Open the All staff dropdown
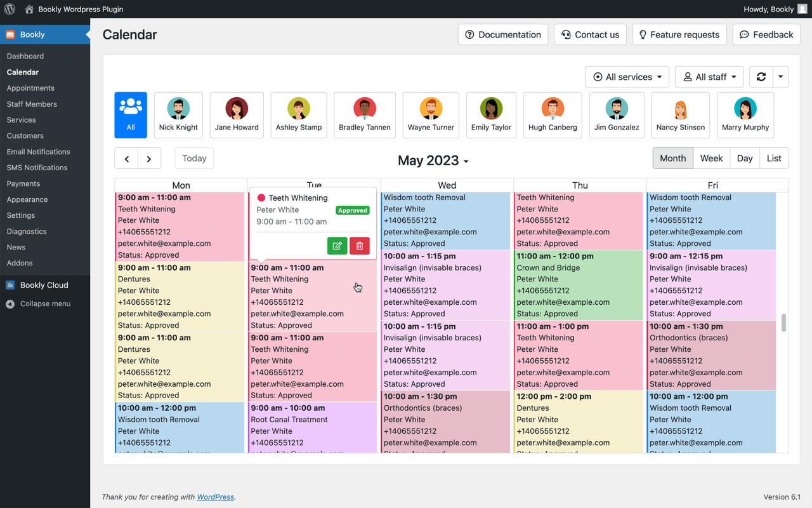Viewport: 812px width, 508px height. coord(709,77)
